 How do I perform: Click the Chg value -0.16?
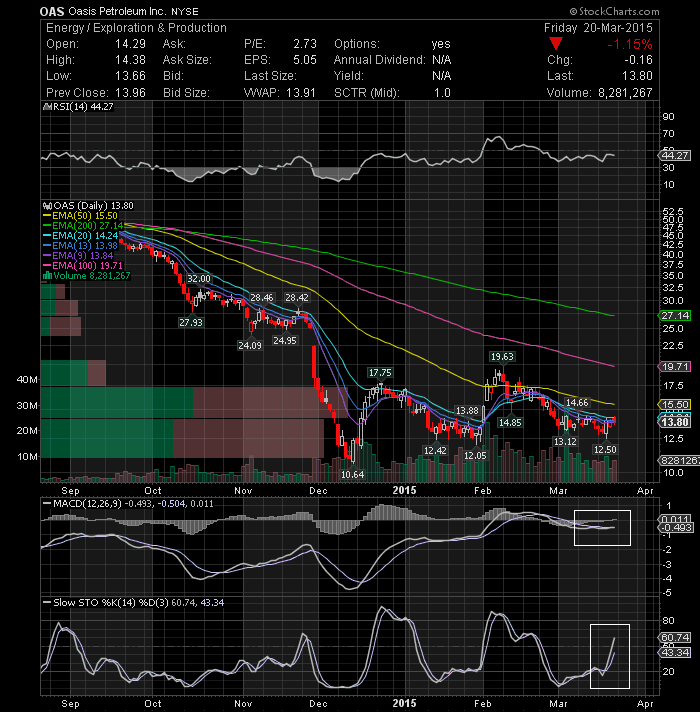tap(638, 60)
